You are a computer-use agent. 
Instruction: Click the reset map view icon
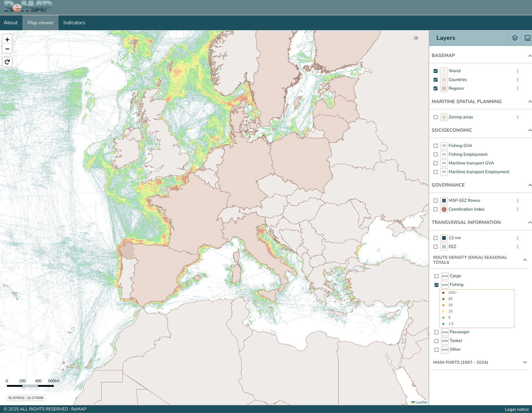(x=7, y=62)
